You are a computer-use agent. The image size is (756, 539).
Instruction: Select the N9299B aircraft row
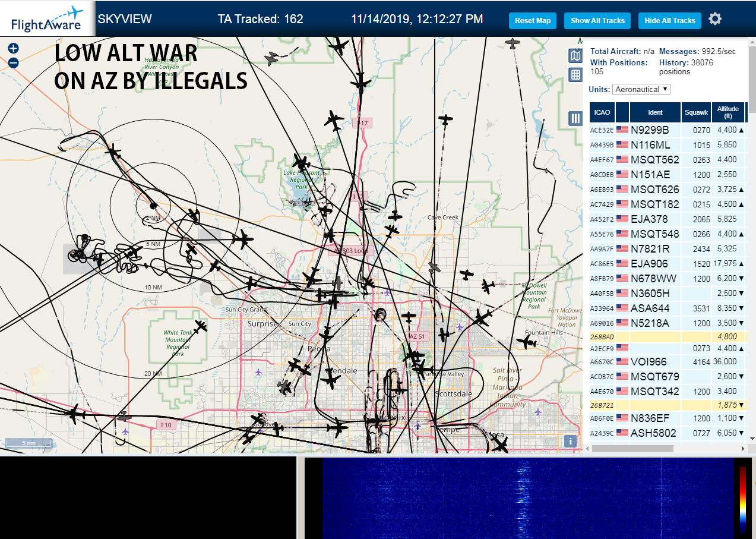point(668,130)
